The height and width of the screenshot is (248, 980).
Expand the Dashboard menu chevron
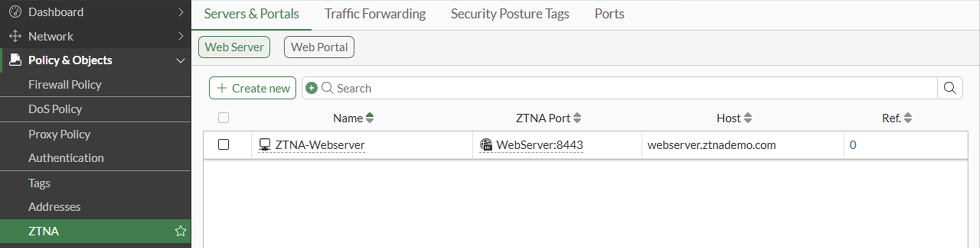(x=181, y=12)
